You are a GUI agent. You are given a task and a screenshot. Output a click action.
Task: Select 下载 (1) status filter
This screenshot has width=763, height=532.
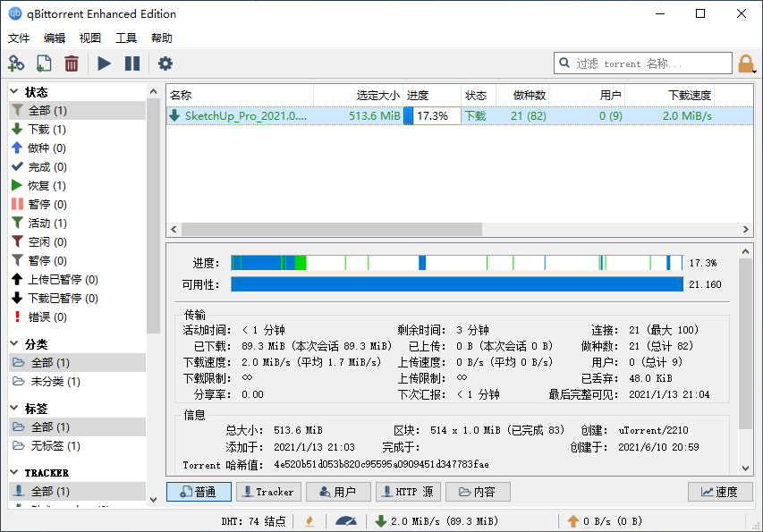pyautogui.click(x=77, y=130)
